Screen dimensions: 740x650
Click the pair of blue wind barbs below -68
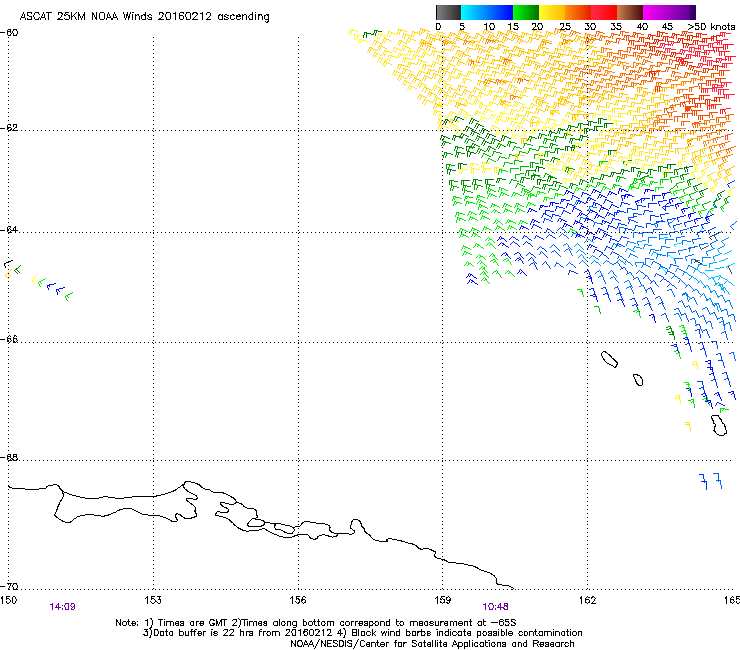click(x=711, y=481)
